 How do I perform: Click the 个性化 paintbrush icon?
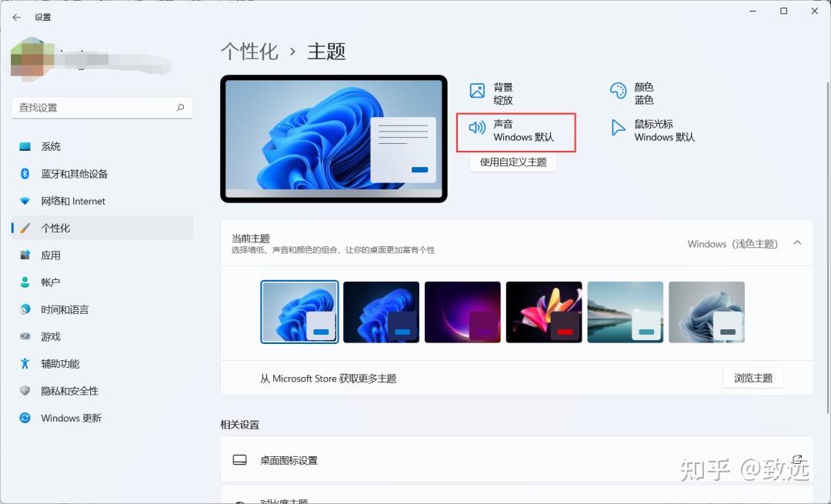(25, 228)
